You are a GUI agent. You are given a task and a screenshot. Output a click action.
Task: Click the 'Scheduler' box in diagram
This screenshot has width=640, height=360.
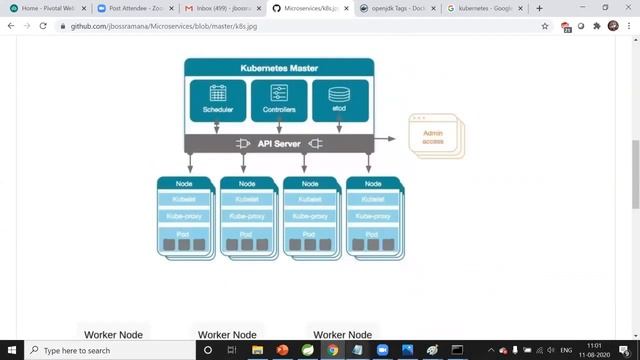218,100
